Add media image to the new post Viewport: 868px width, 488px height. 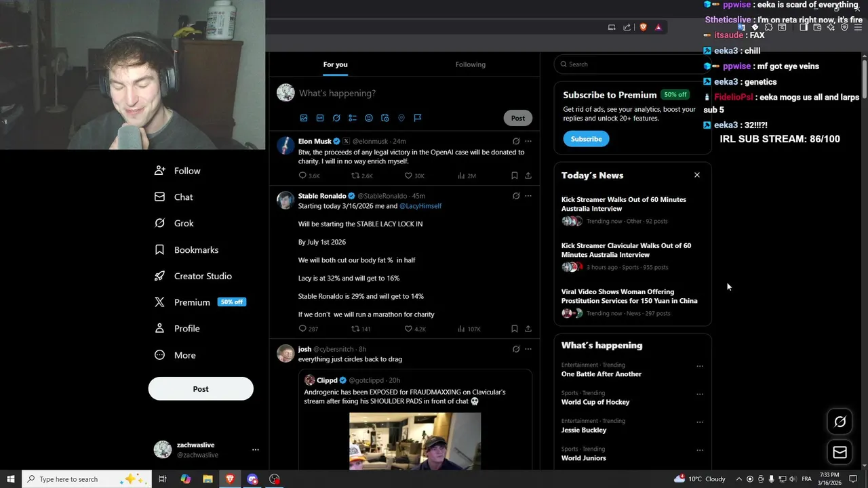coord(304,118)
